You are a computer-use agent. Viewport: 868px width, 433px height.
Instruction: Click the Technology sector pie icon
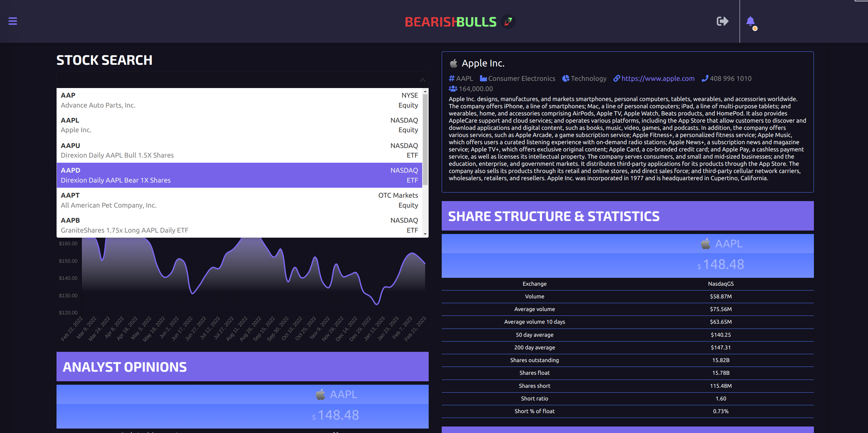(x=566, y=78)
